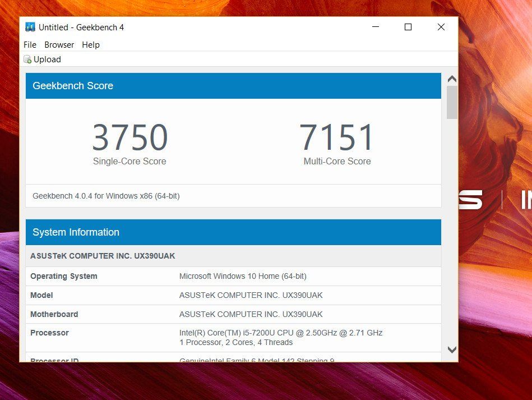
Task: Open the File menu
Action: tap(30, 45)
